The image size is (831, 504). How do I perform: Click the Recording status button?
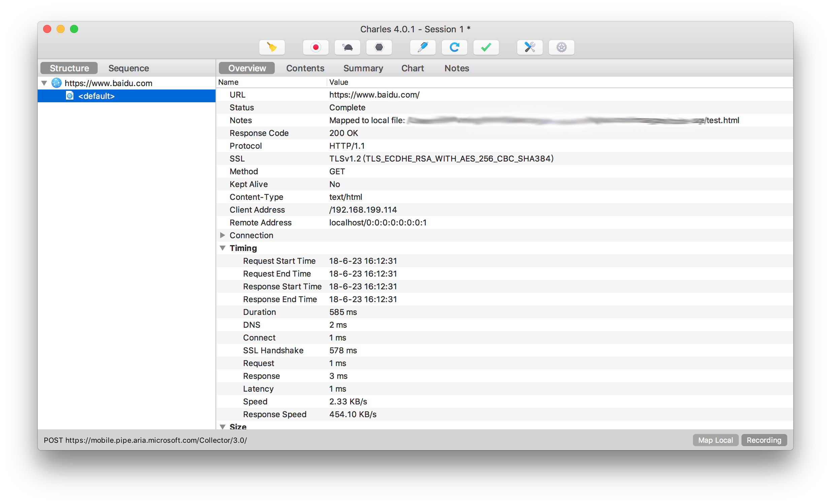[764, 440]
